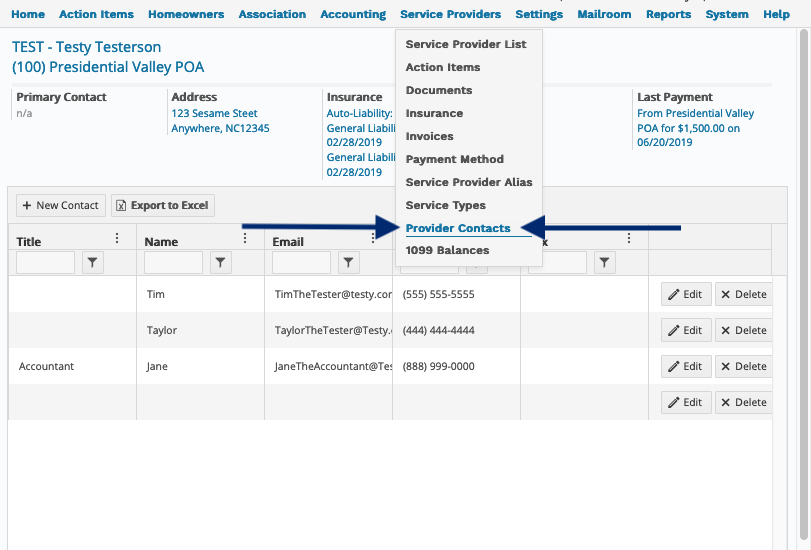Delete Tim's contact row
This screenshot has width=811, height=550.
pos(744,294)
